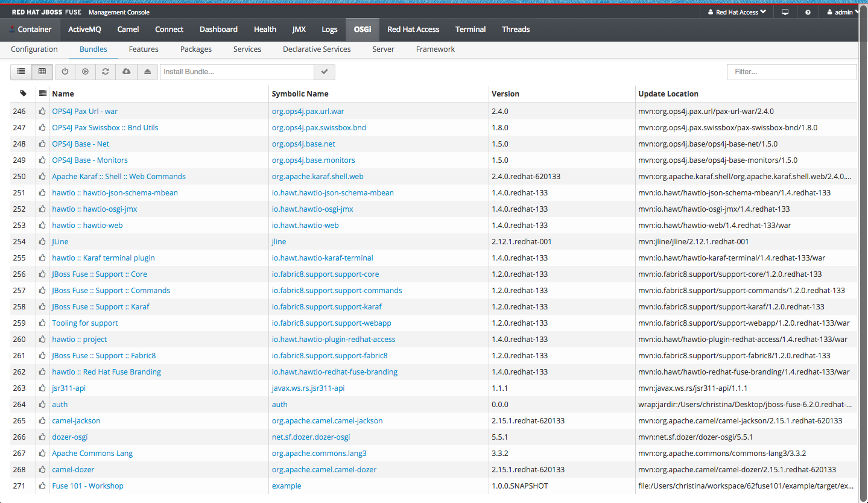Image resolution: width=868 pixels, height=503 pixels.
Task: Open the help question mark icon
Action: click(808, 12)
